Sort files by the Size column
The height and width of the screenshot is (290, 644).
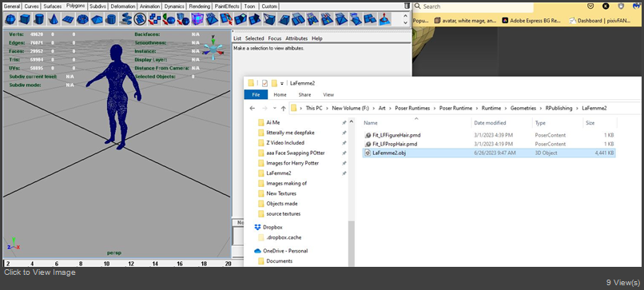pos(590,123)
